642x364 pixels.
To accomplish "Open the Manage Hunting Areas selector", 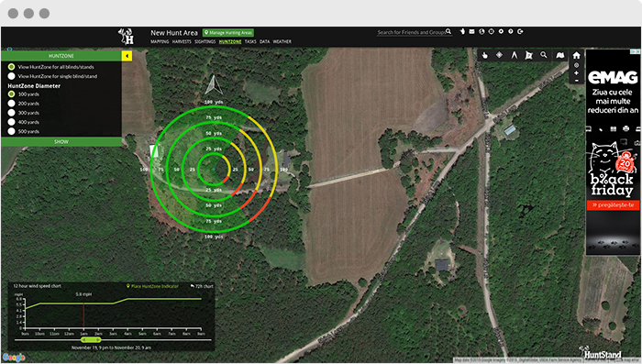I will tap(228, 33).
